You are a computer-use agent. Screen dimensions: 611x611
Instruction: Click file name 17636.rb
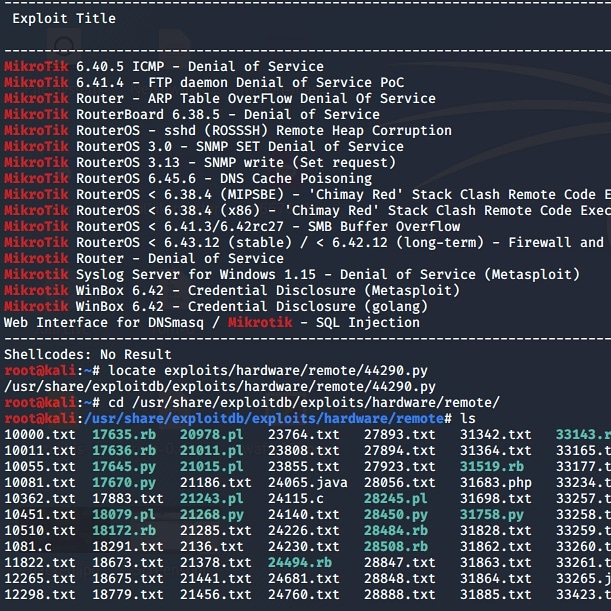pos(124,450)
